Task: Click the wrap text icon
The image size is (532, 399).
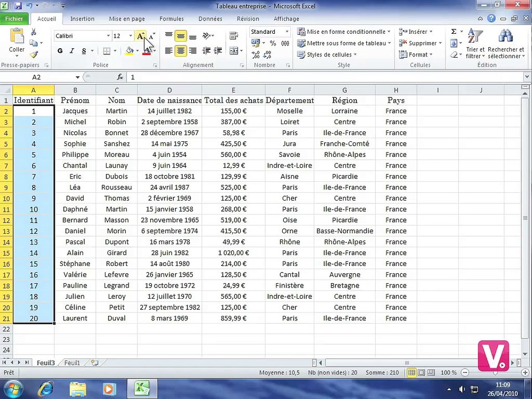Action: (x=233, y=35)
